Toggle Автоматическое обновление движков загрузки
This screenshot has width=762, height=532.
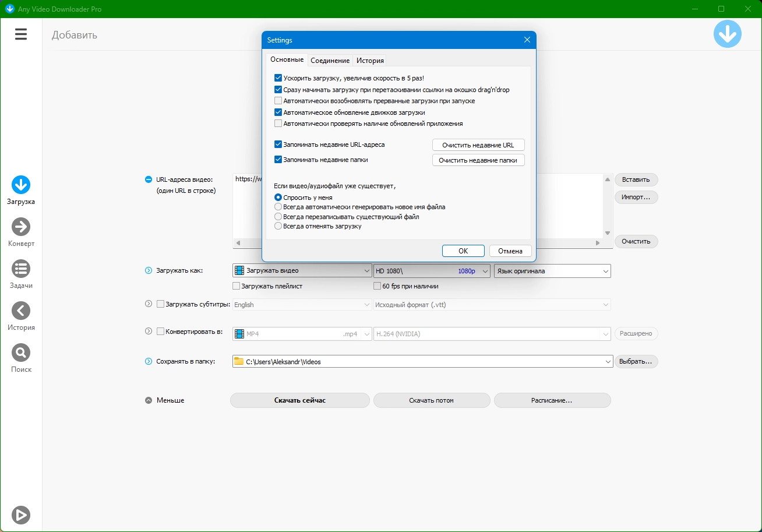tap(278, 112)
